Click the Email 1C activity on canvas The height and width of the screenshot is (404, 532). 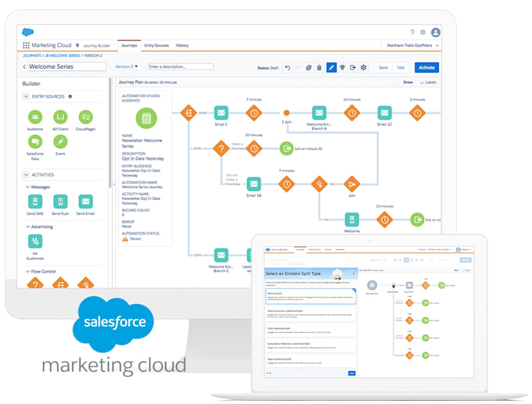tap(384, 113)
